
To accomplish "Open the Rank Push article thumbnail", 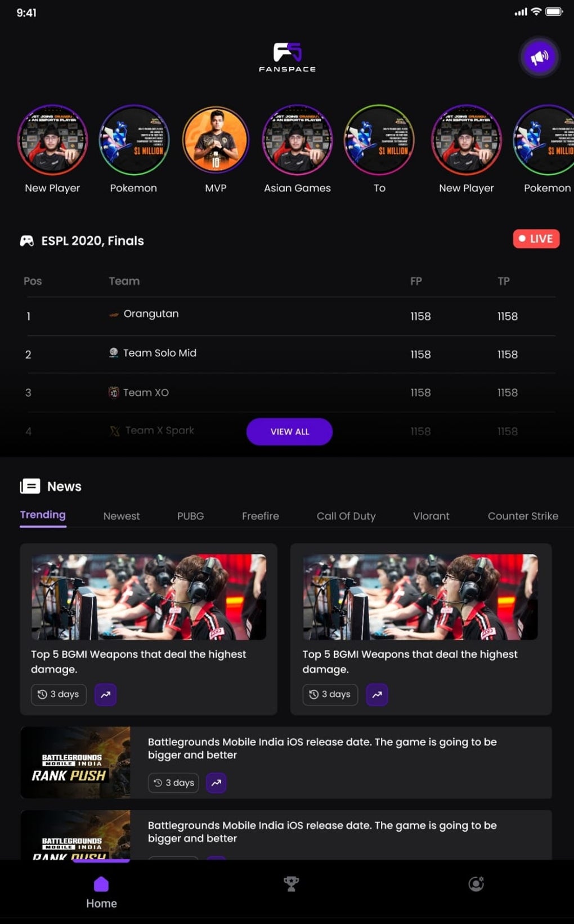I will [75, 762].
